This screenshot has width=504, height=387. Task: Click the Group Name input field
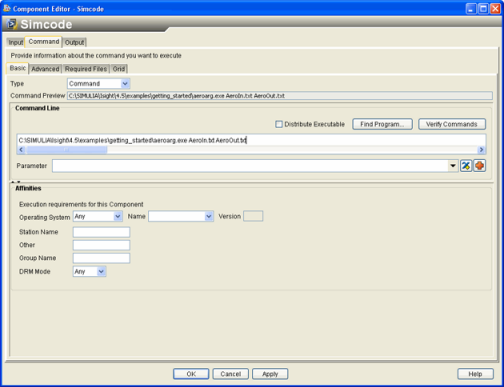coord(101,258)
